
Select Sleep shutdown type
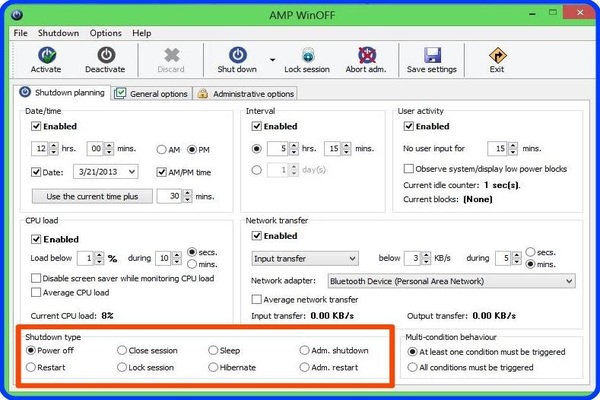pos(213,350)
